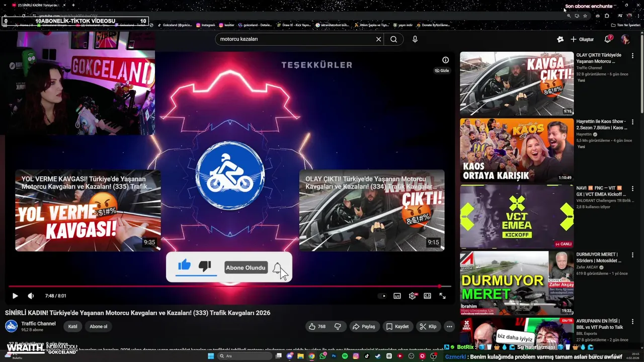Open the info card icon on video
Viewport: 644px width, 362px height.
click(x=445, y=60)
